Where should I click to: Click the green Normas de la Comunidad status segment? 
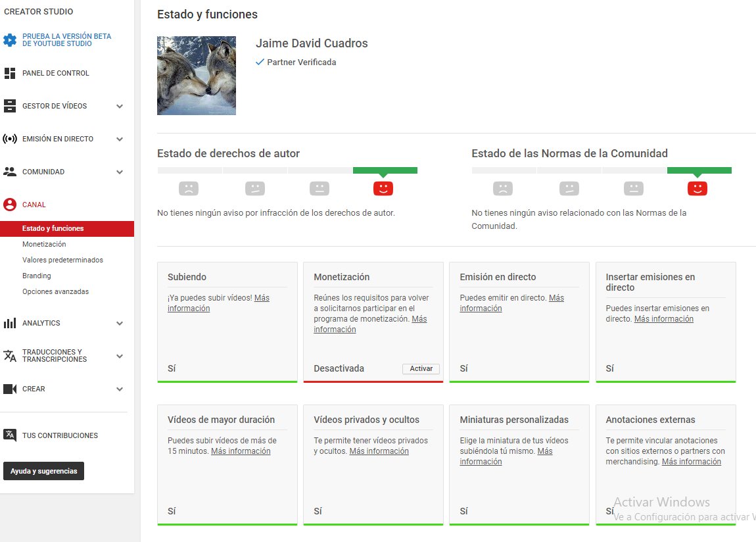point(699,170)
